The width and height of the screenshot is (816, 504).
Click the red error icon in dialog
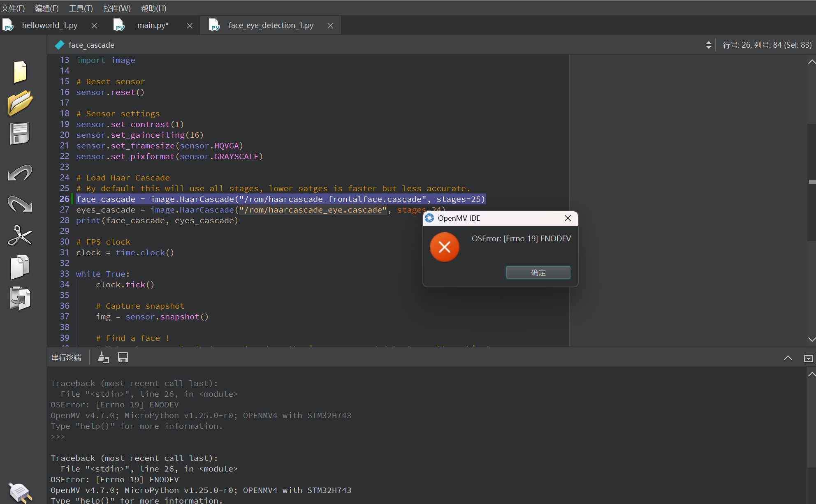click(444, 247)
